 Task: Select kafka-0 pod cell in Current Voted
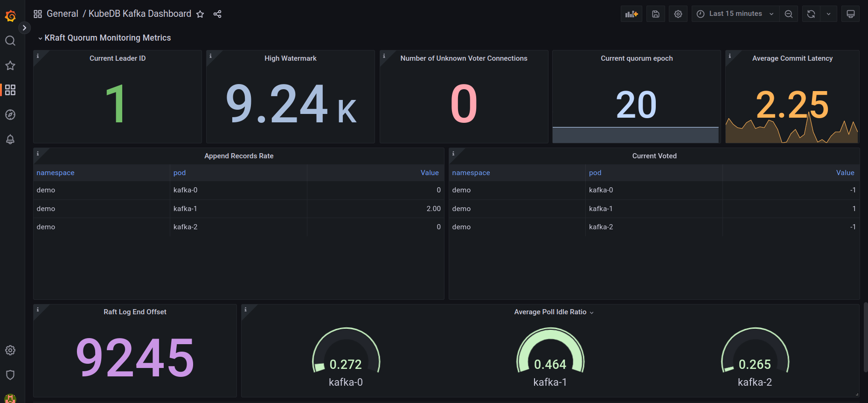pyautogui.click(x=654, y=190)
